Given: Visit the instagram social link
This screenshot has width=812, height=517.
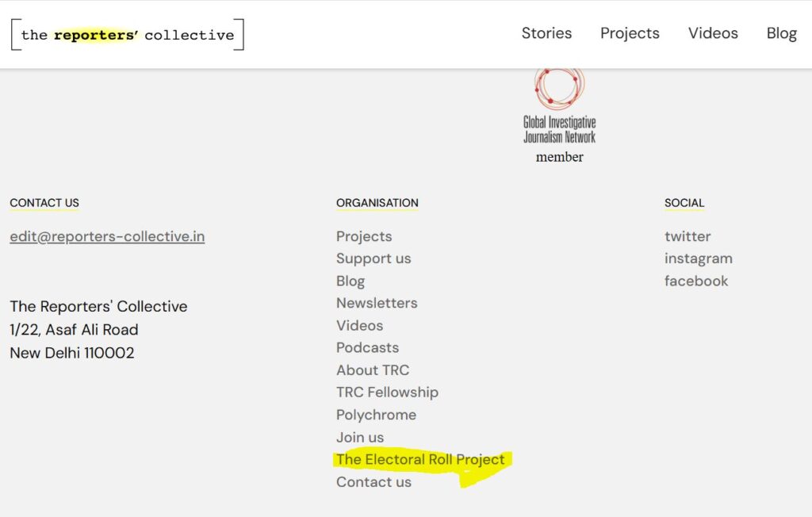Looking at the screenshot, I should click(x=698, y=258).
